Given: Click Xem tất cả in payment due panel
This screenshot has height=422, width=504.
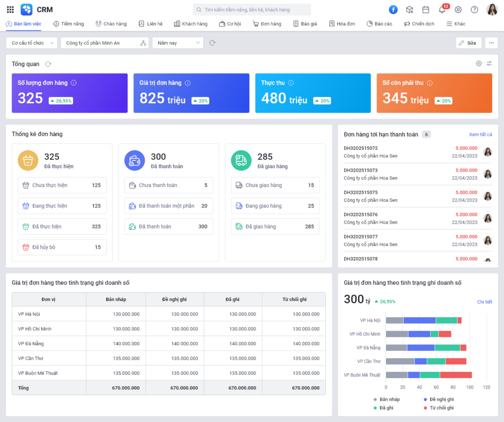Looking at the screenshot, I should point(481,134).
